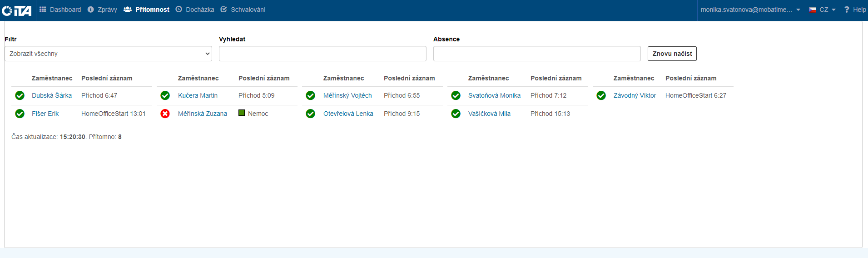Open the Přítomnost menu item

pos(152,10)
